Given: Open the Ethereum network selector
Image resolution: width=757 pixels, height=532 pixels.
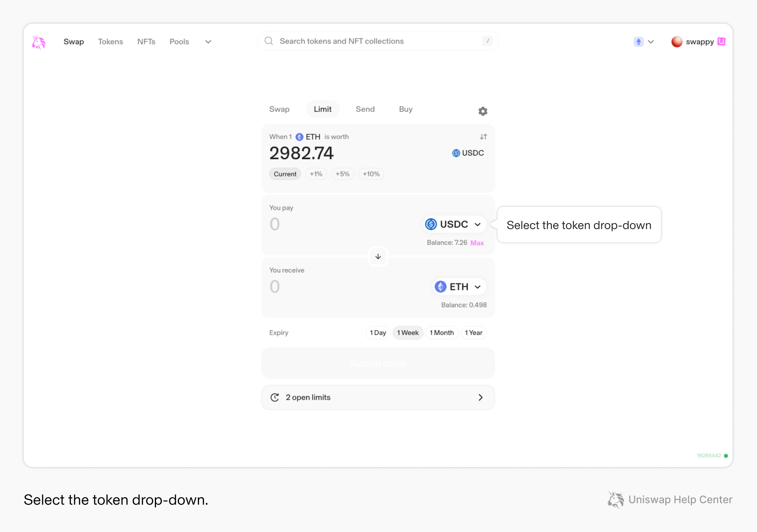Looking at the screenshot, I should point(644,42).
